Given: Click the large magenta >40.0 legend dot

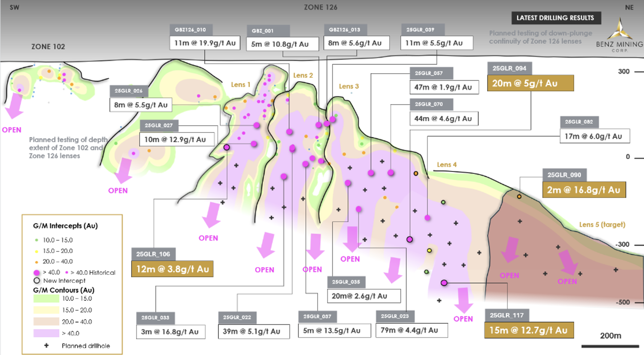Looking at the screenshot, I should (37, 272).
